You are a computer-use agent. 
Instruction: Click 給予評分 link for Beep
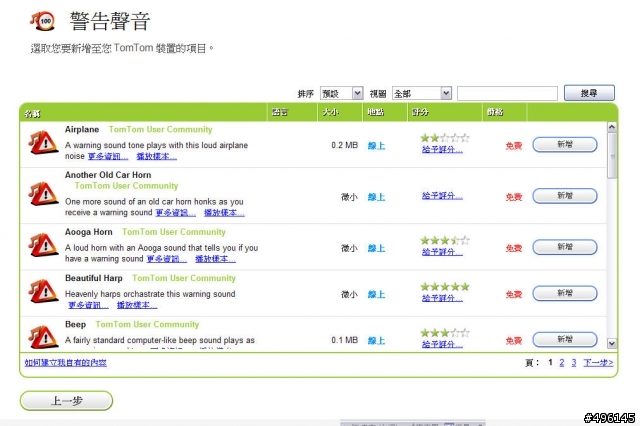pos(442,344)
